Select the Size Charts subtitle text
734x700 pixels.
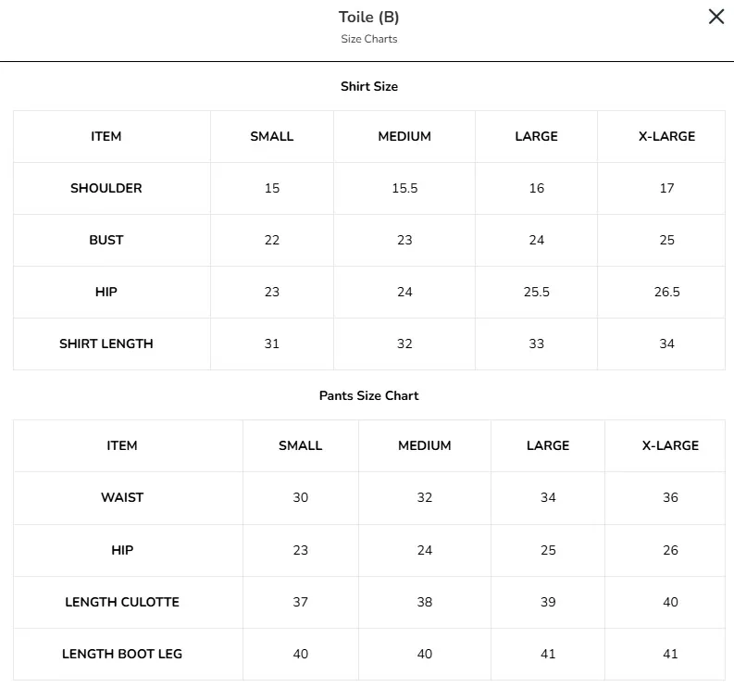[369, 39]
